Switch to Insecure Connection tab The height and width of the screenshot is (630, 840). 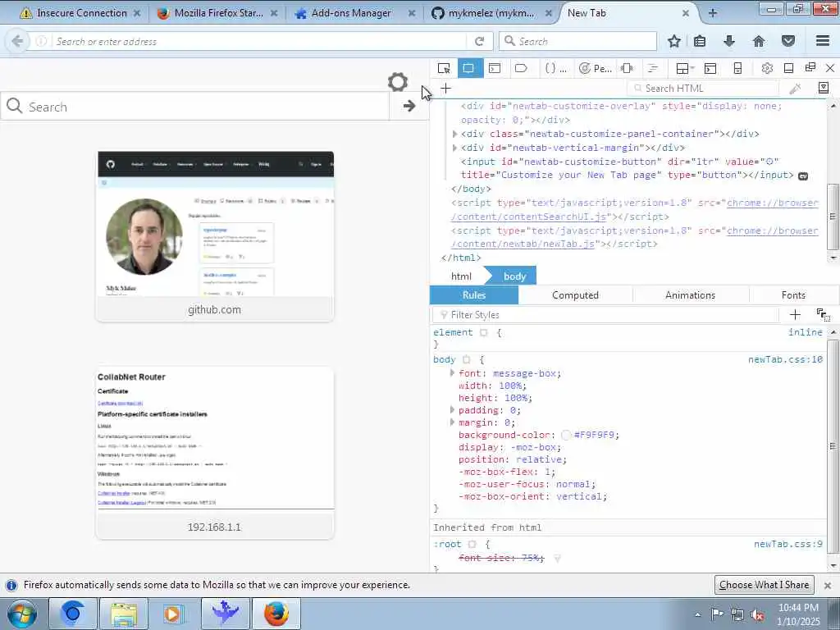pyautogui.click(x=80, y=13)
